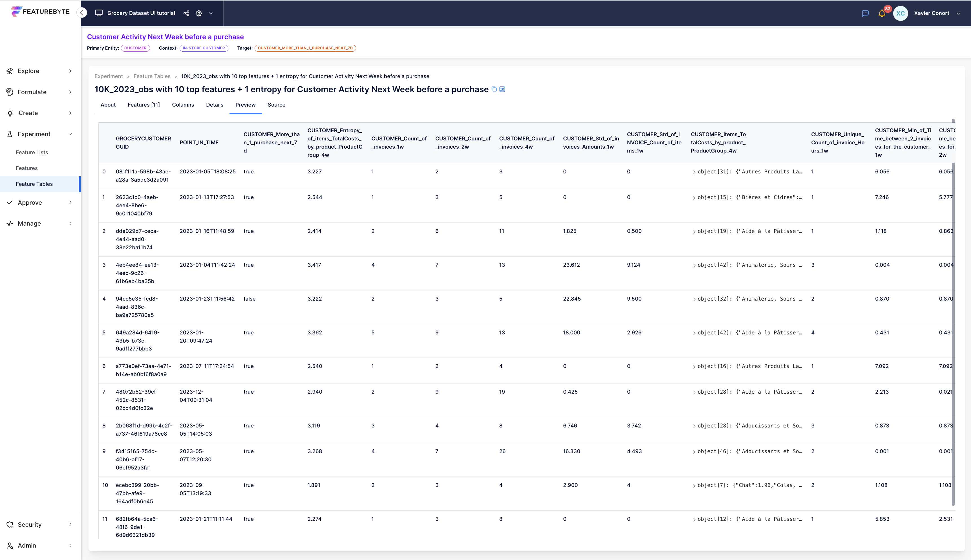Expand the Security menu chevron
This screenshot has width=971, height=560.
[x=70, y=525]
